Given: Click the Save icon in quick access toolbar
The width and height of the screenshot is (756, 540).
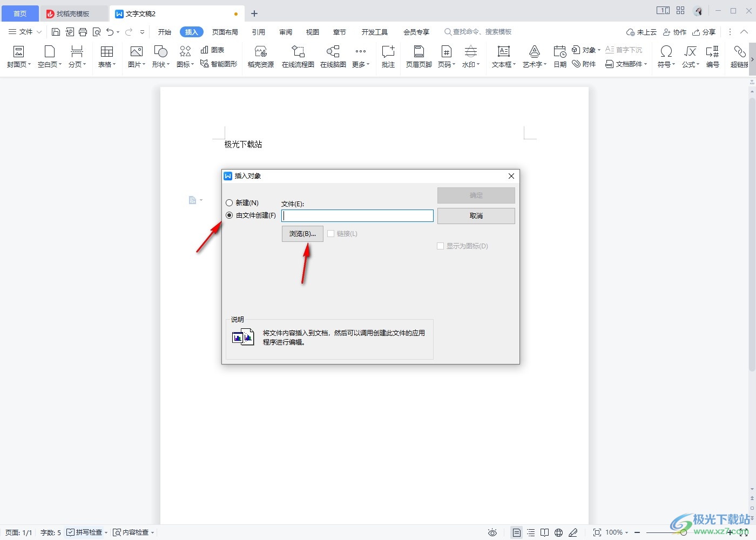Looking at the screenshot, I should pos(56,32).
